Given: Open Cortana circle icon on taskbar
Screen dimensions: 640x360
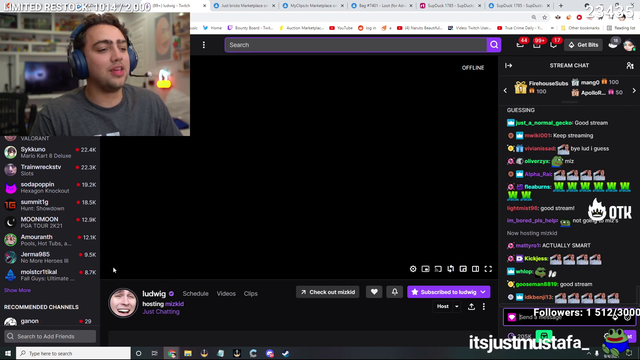Looking at the screenshot, I should pos(138,353).
